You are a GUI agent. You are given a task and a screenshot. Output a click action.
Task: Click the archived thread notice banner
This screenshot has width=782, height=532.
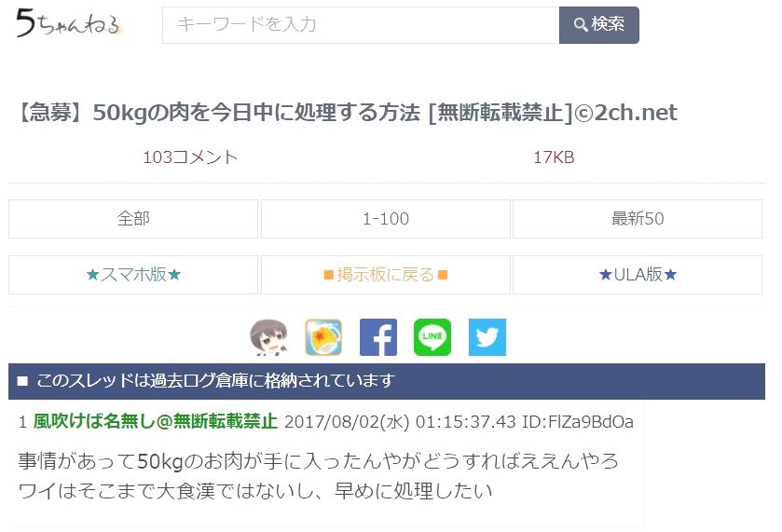click(x=387, y=381)
